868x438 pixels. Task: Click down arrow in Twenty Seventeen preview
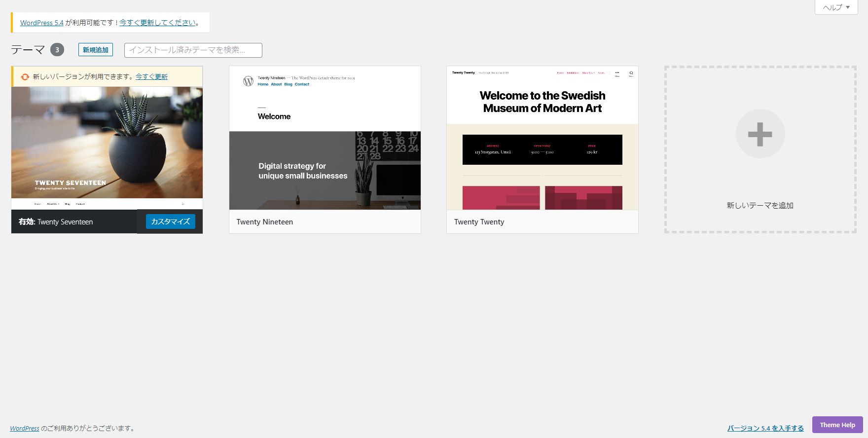(x=183, y=203)
